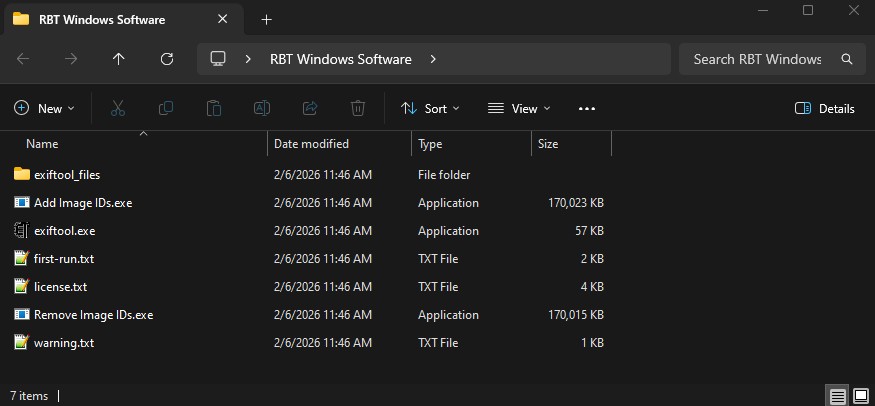Go back with the left arrow
The height and width of the screenshot is (406, 875).
click(x=23, y=59)
